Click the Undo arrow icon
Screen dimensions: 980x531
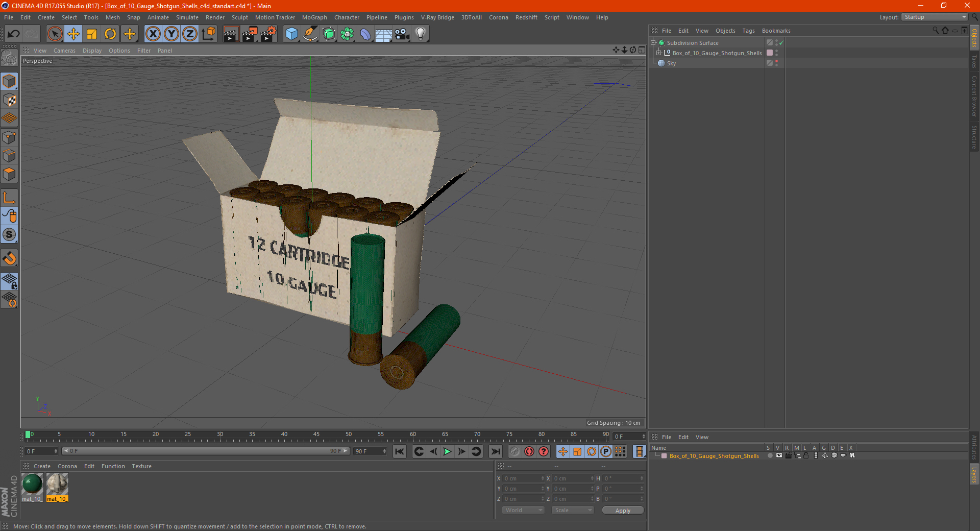pyautogui.click(x=14, y=34)
